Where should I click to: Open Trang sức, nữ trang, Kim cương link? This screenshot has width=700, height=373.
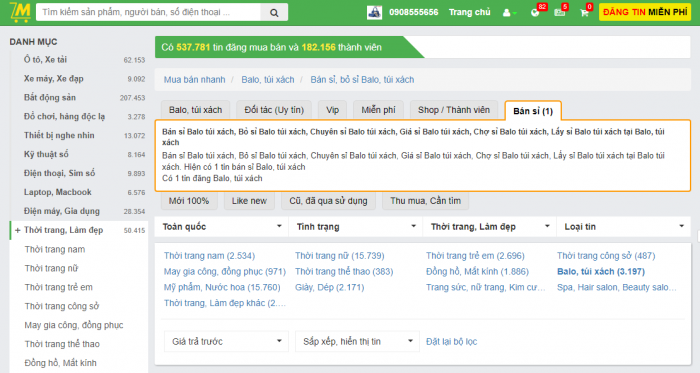coord(486,287)
